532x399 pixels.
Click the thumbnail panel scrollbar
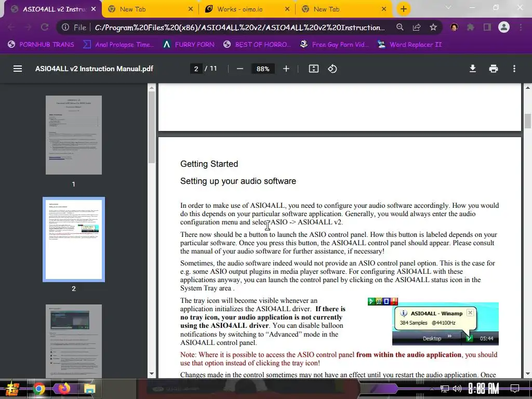click(x=151, y=128)
